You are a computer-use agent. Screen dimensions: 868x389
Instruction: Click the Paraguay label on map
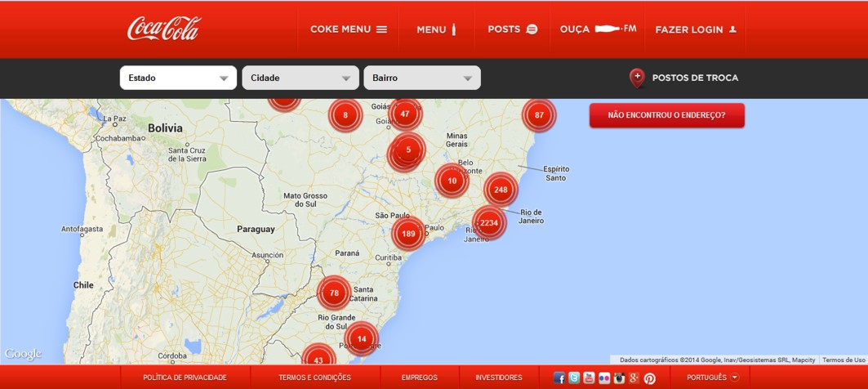pos(256,229)
